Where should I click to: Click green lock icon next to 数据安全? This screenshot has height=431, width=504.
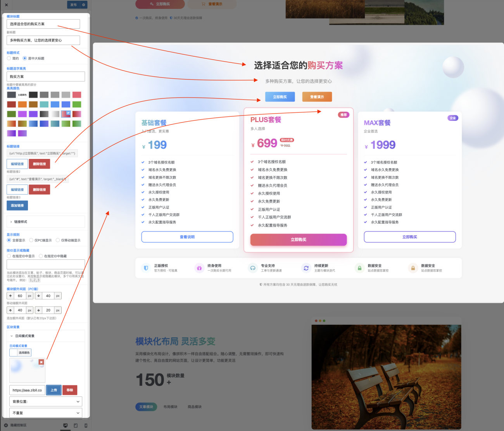point(359,268)
